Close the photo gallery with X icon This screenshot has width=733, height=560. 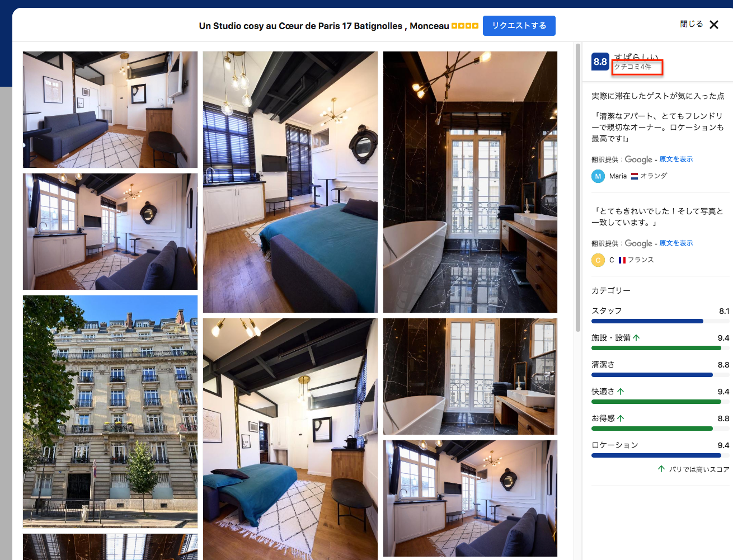click(713, 25)
